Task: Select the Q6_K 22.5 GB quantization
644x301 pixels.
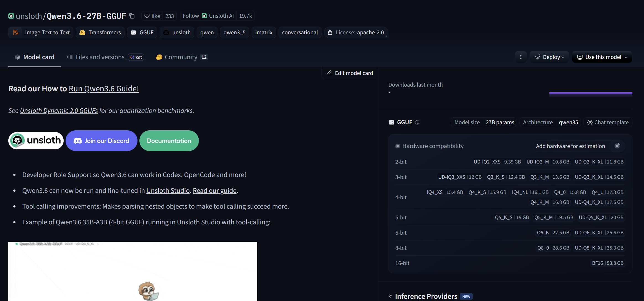Action: (x=553, y=233)
